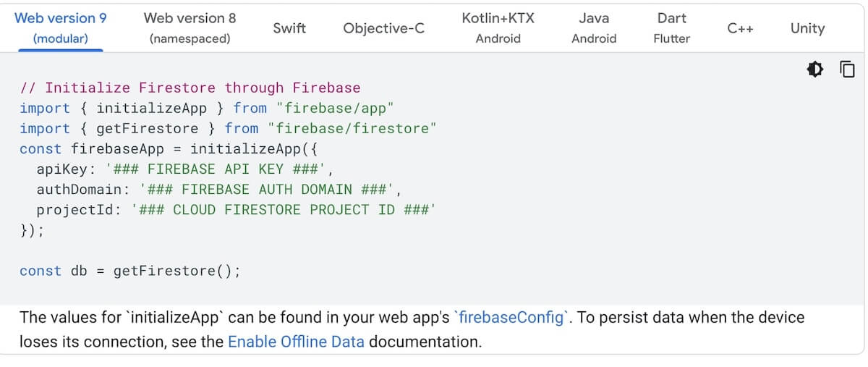Click the "firebase/firestore" import string

coord(352,129)
